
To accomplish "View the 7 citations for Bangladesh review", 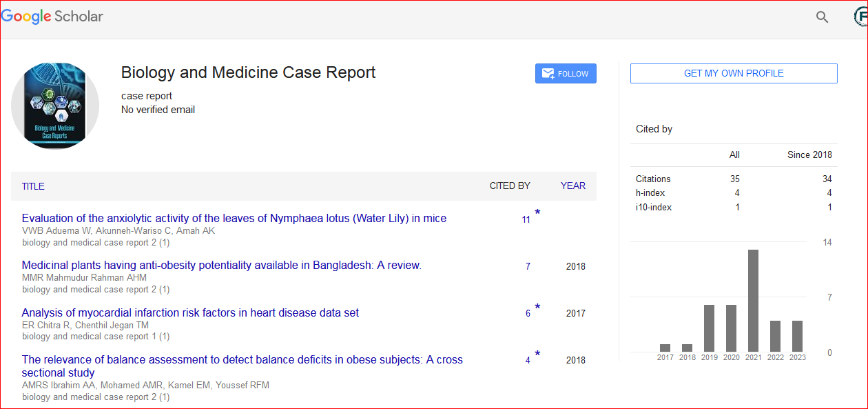I will [528, 266].
